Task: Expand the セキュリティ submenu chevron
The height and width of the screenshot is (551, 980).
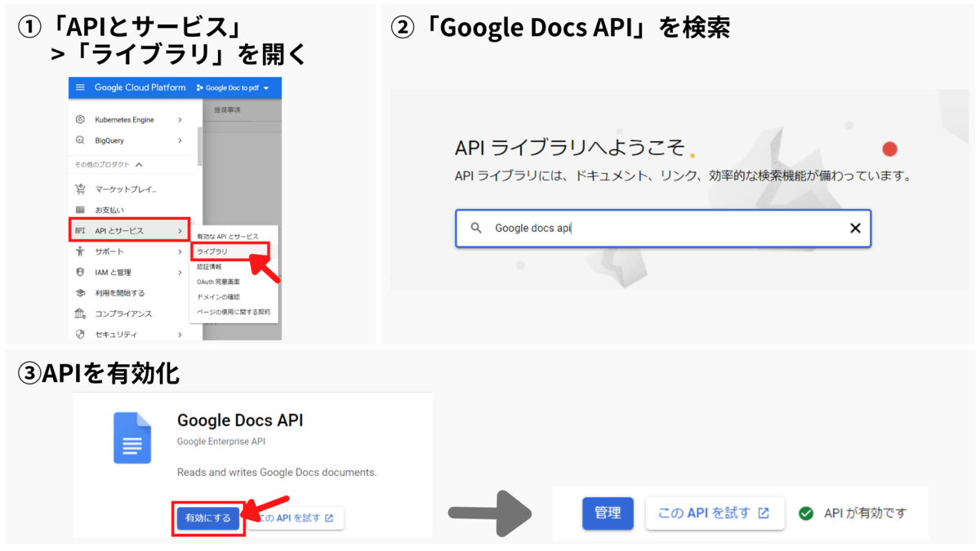Action: (180, 334)
